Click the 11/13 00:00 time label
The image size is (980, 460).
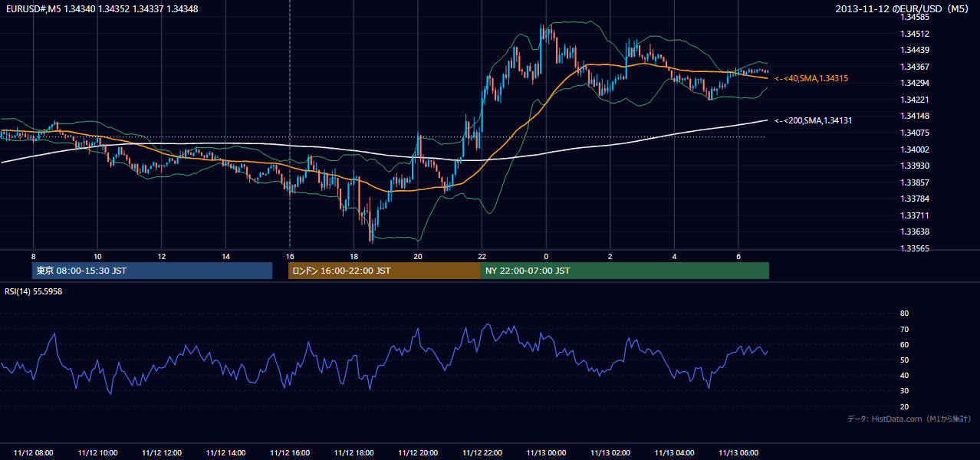click(x=546, y=453)
